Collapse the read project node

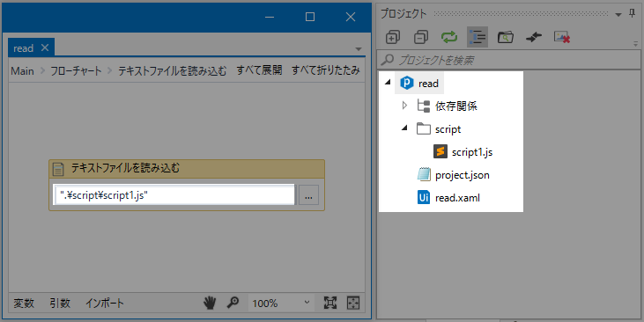point(388,83)
